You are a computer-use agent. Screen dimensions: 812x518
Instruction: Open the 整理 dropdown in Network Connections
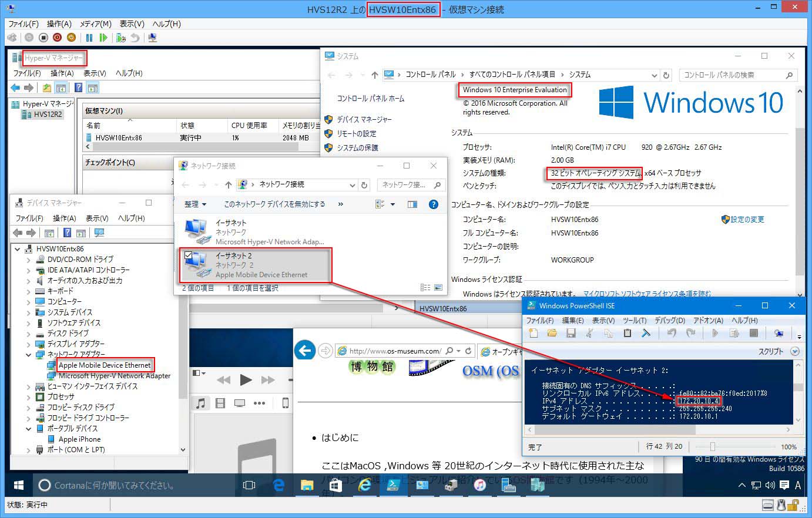click(195, 204)
